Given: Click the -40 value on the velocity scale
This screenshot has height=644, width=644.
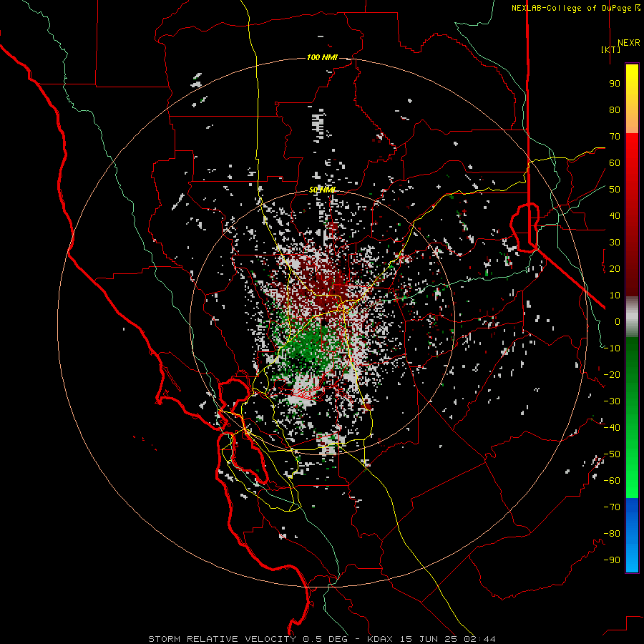Looking at the screenshot, I should [612, 428].
